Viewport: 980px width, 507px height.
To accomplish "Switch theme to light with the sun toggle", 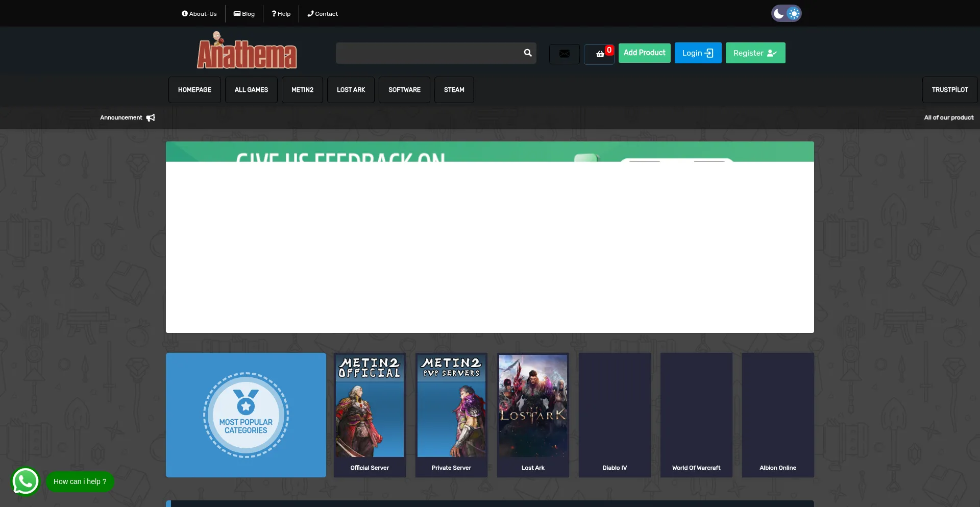I will click(794, 13).
